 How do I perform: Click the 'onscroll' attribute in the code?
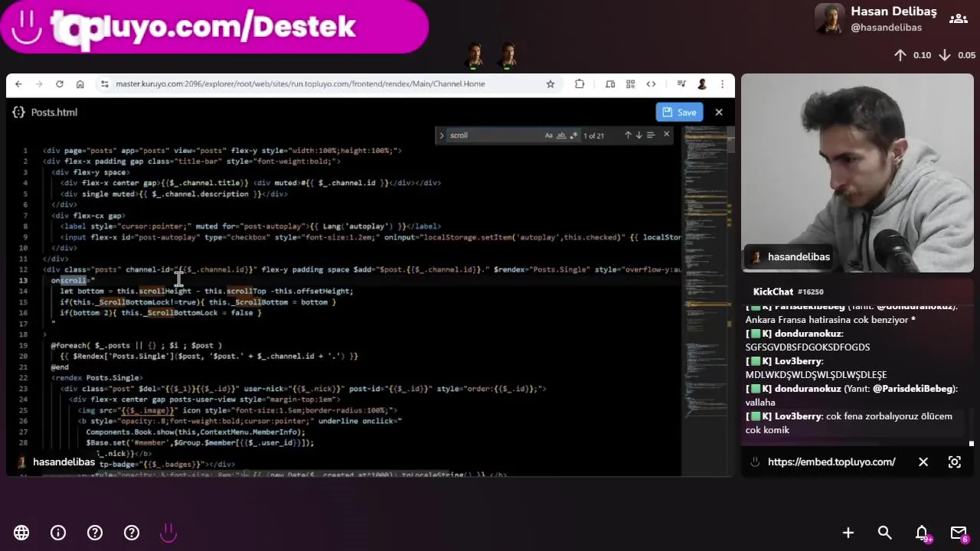click(x=69, y=281)
